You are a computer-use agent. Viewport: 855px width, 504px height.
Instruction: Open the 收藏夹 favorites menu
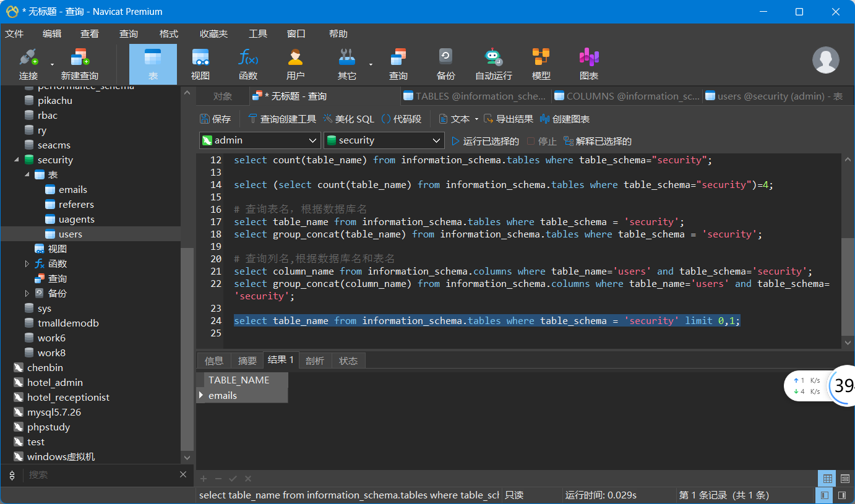pyautogui.click(x=213, y=34)
